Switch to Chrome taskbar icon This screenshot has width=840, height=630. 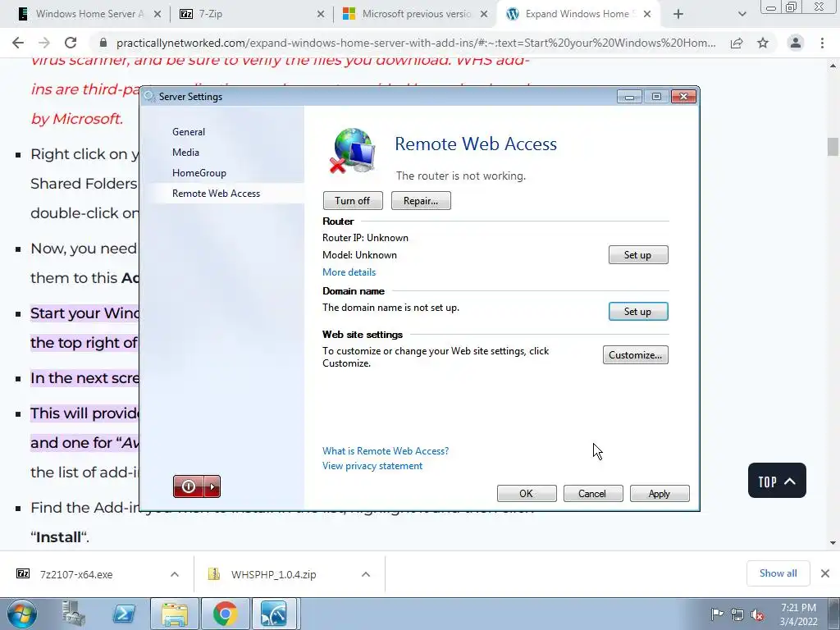(x=225, y=614)
